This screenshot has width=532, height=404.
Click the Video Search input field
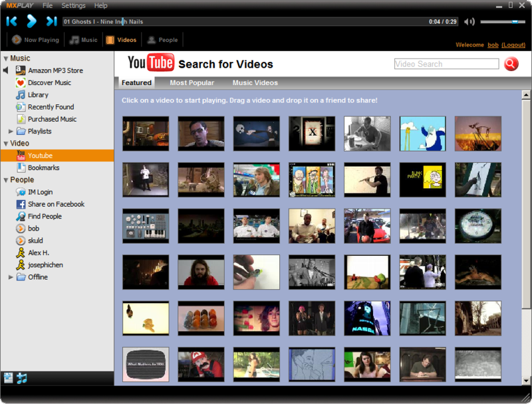tap(446, 64)
